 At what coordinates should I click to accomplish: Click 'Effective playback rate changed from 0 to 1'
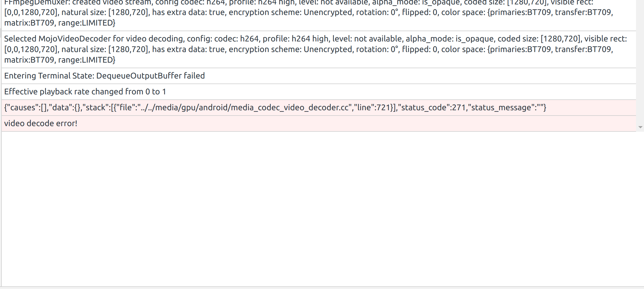click(319, 92)
